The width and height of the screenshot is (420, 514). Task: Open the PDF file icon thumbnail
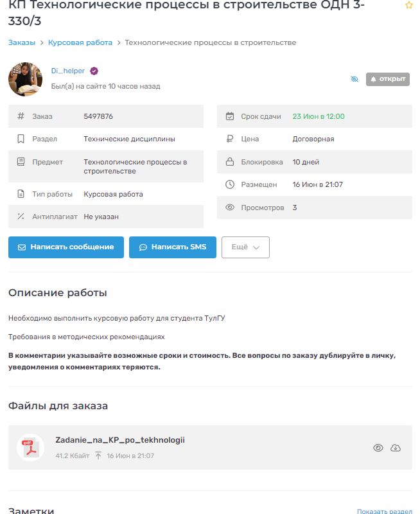(x=30, y=447)
